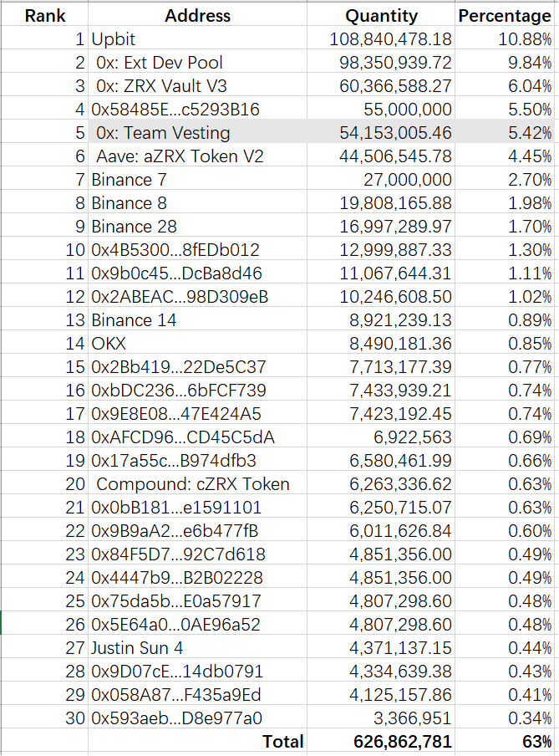
Task: Click the 63% total percentage cell
Action: pos(534,742)
